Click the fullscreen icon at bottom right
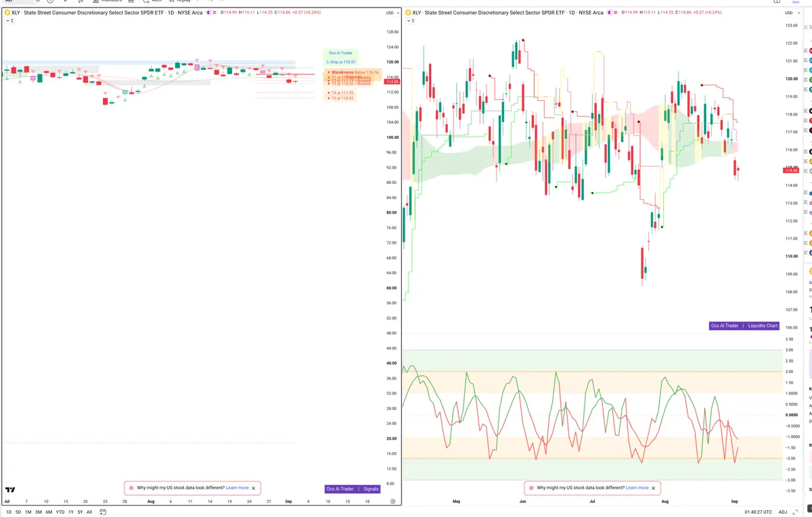Viewport: 812px width, 517px height. point(795,512)
